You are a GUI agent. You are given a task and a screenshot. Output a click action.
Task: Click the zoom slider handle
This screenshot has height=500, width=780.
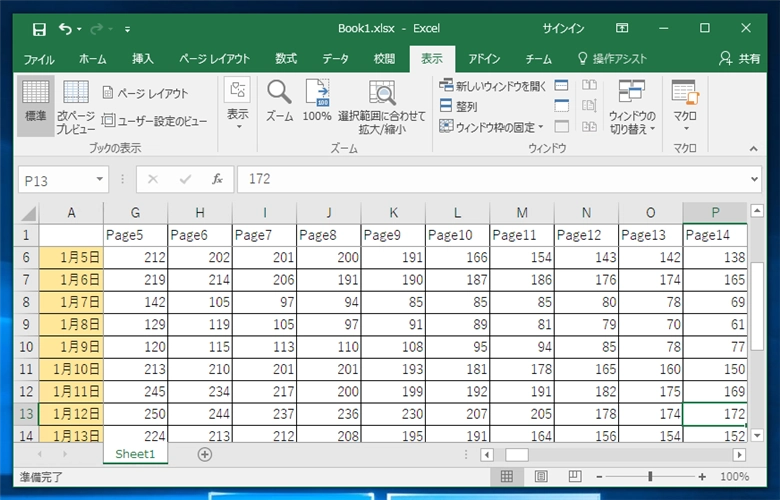(650, 477)
